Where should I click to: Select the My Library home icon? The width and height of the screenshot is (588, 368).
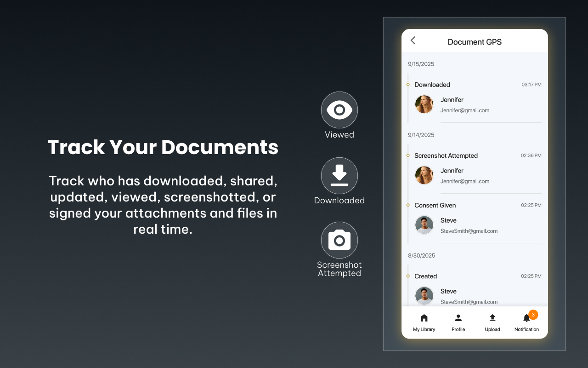tap(424, 317)
